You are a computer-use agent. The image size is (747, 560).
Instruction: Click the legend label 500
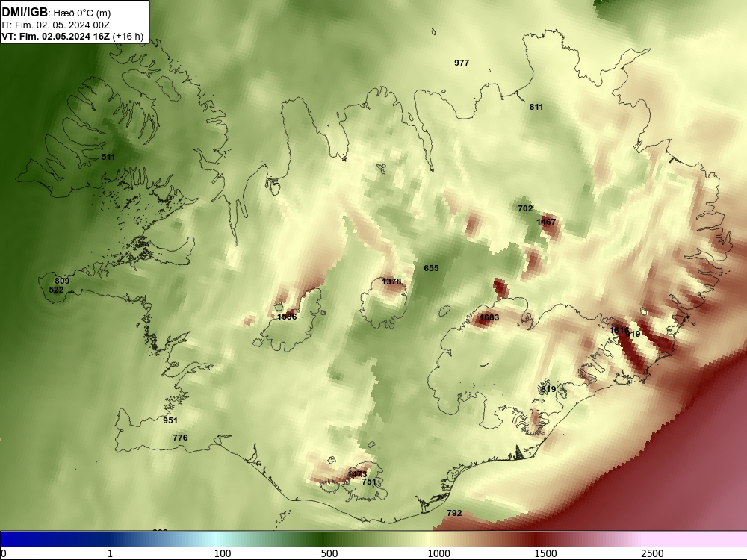329,553
